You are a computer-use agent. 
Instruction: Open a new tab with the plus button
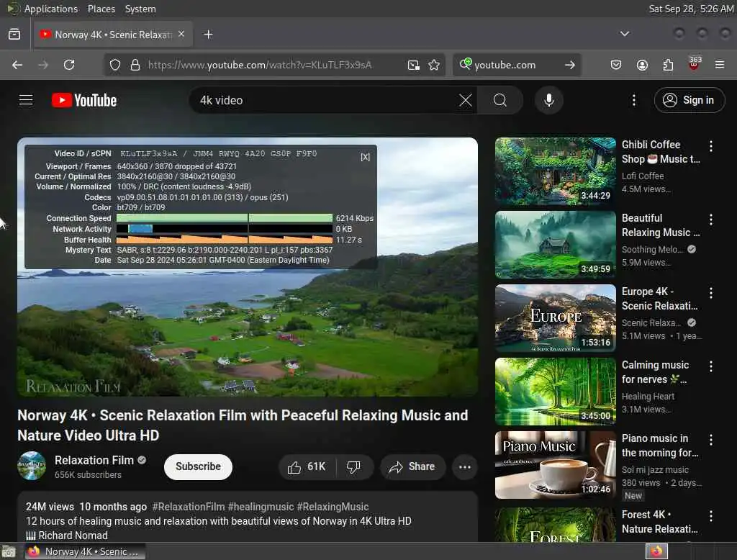click(x=208, y=35)
